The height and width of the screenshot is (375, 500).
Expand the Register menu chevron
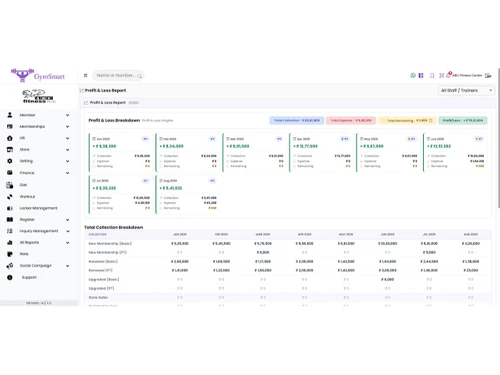(67, 220)
